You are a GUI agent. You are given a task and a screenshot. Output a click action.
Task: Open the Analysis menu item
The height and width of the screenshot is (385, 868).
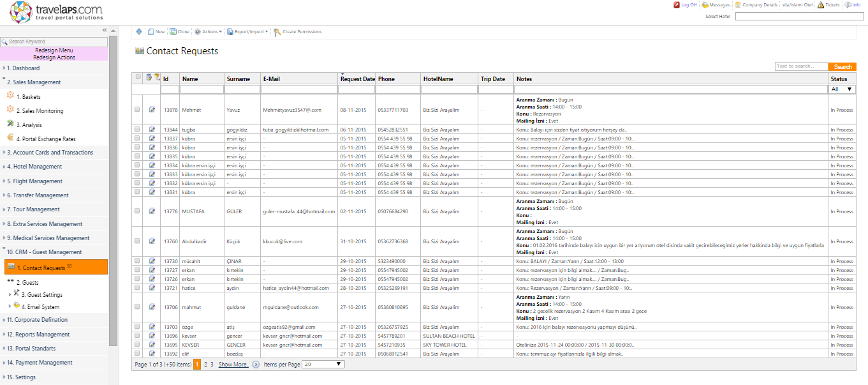click(29, 125)
